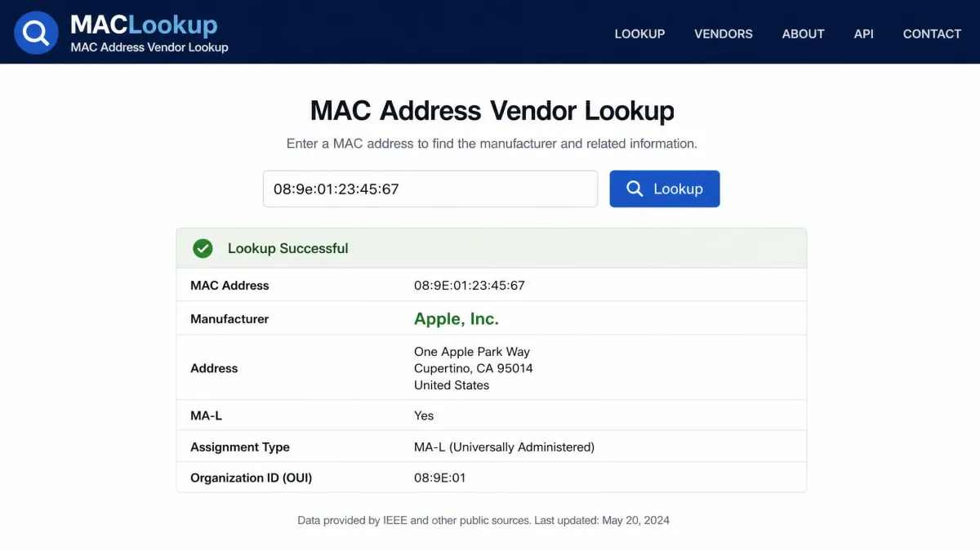
Task: Click the 'Organization ID (OUI)' label
Action: tap(252, 478)
